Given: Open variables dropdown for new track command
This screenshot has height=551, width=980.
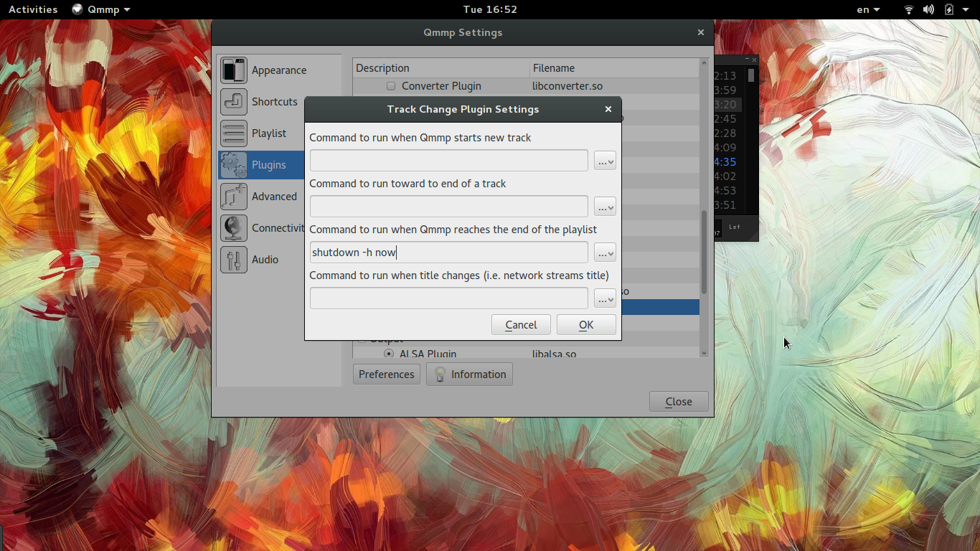Looking at the screenshot, I should 605,161.
